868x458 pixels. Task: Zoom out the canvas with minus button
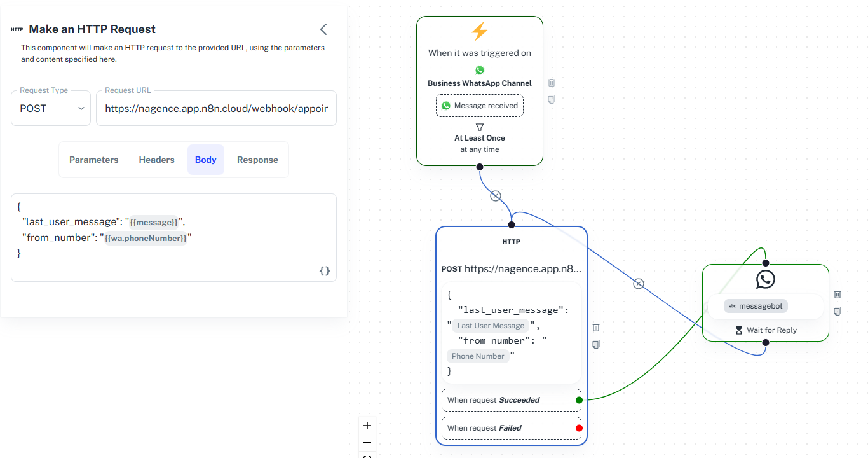coord(367,442)
